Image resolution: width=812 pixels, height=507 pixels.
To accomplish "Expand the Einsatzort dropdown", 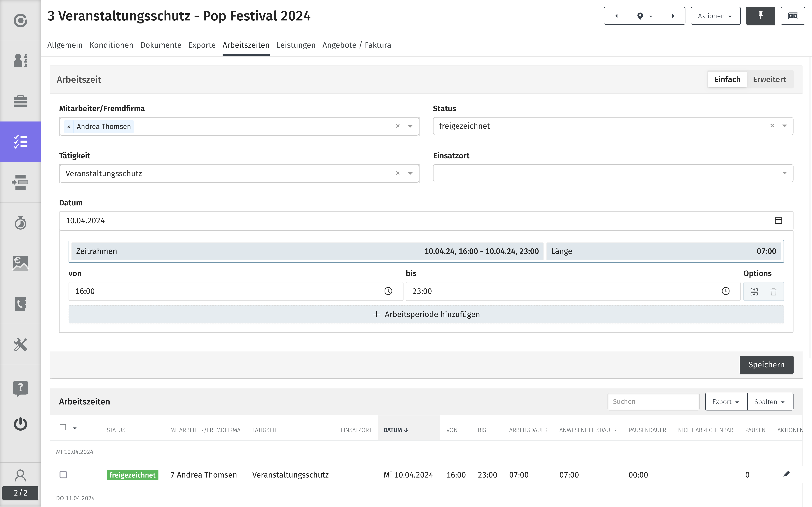I will (x=613, y=173).
